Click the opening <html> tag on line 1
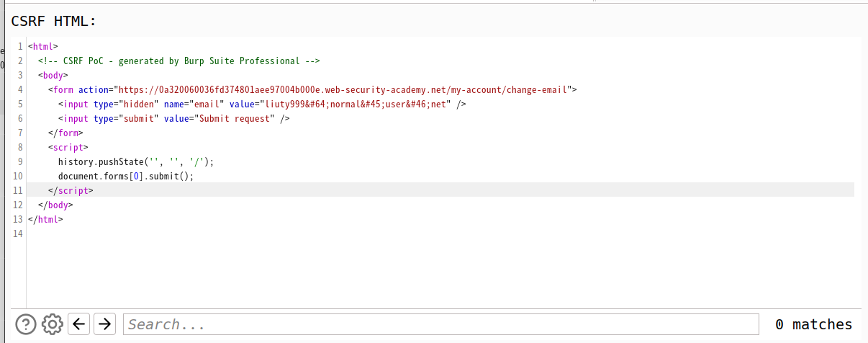 coord(43,46)
